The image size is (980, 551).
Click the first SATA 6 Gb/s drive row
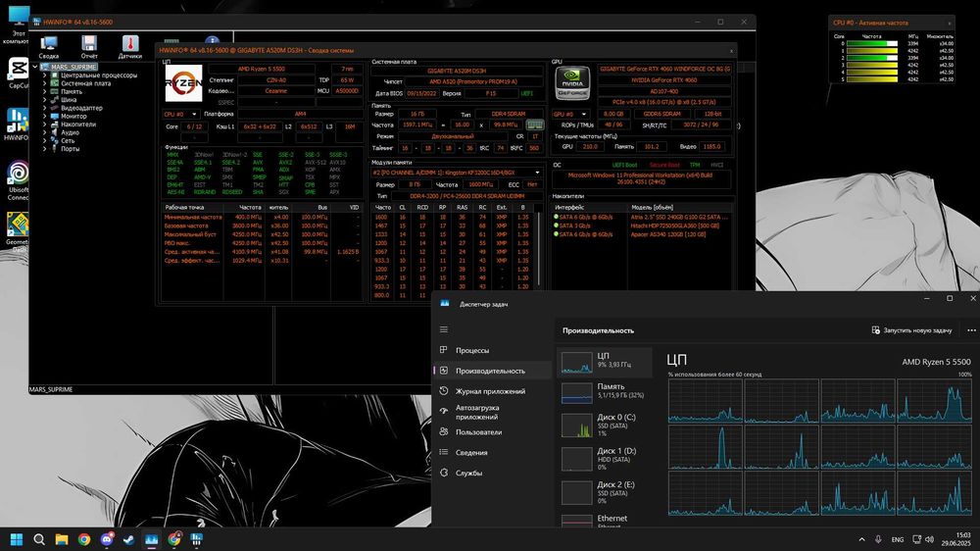click(642, 217)
